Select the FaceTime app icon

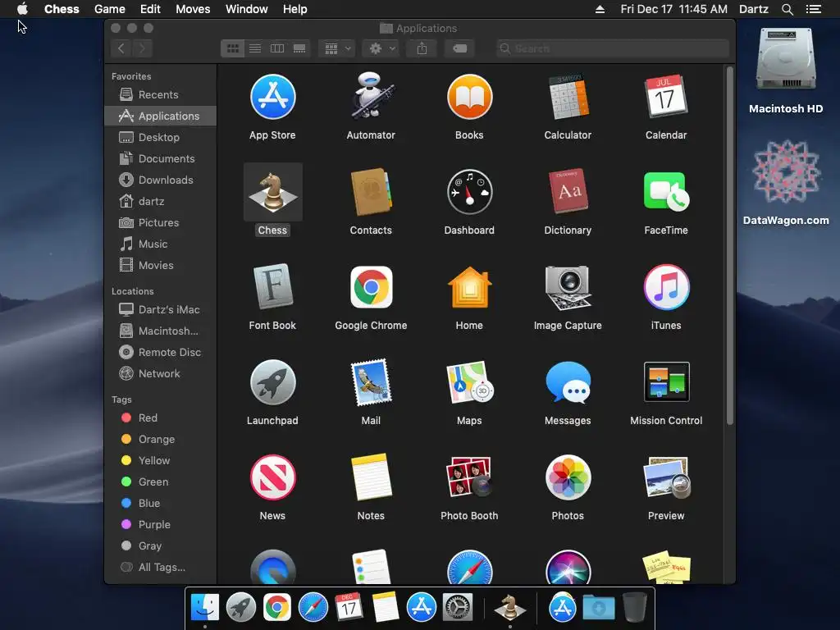[x=666, y=191]
